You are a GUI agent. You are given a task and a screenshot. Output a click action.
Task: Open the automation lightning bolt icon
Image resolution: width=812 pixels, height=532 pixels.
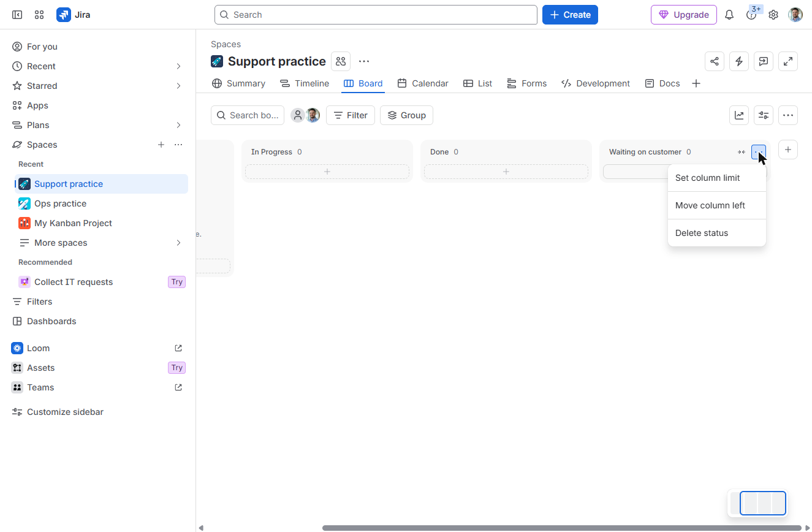click(739, 61)
